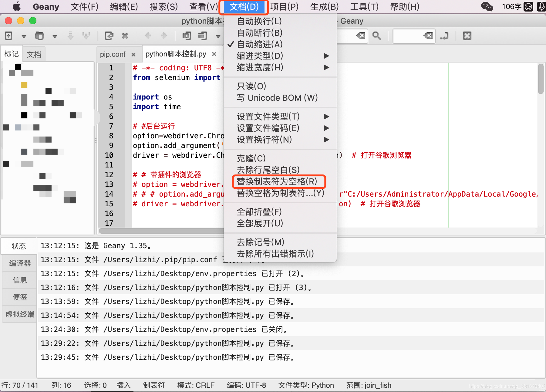Open the 文档 sidebar tab
The height and width of the screenshot is (392, 546).
pyautogui.click(x=34, y=54)
